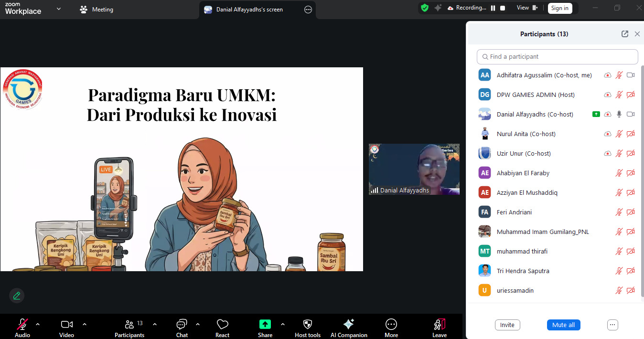Click the annotation pencil icon
Image resolution: width=644 pixels, height=339 pixels.
click(x=17, y=296)
